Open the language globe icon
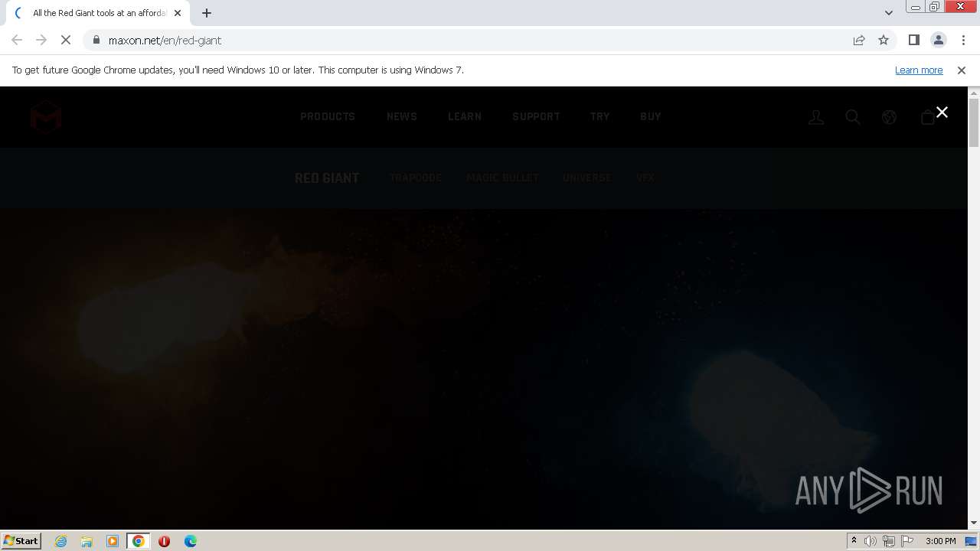This screenshot has height=551, width=980. tap(889, 117)
